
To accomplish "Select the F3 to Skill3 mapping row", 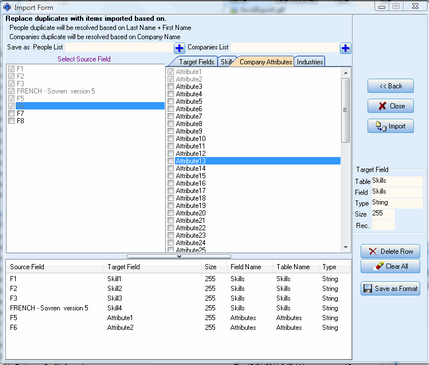I will click(178, 298).
